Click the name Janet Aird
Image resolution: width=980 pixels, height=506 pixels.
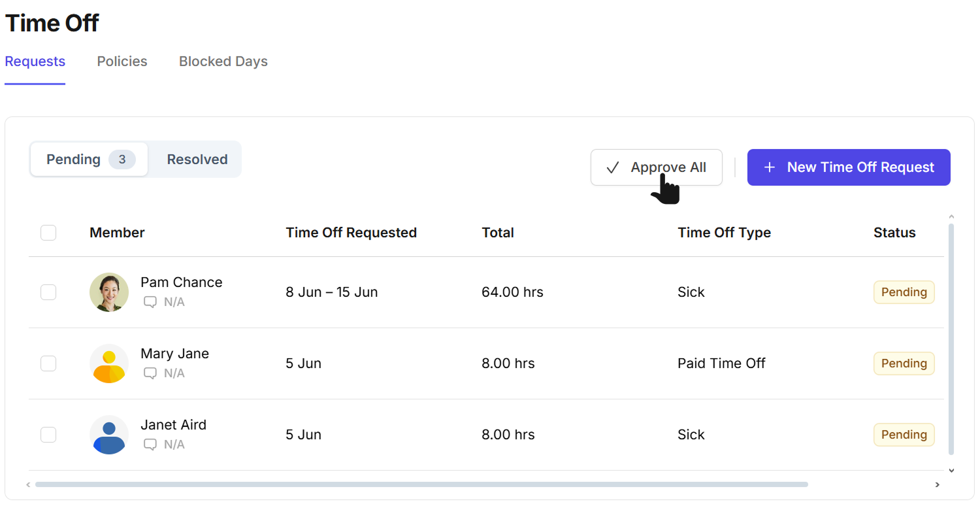tap(173, 425)
